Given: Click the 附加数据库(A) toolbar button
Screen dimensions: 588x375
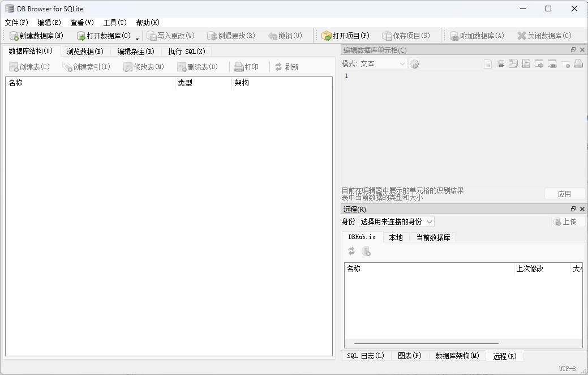Looking at the screenshot, I should (477, 36).
